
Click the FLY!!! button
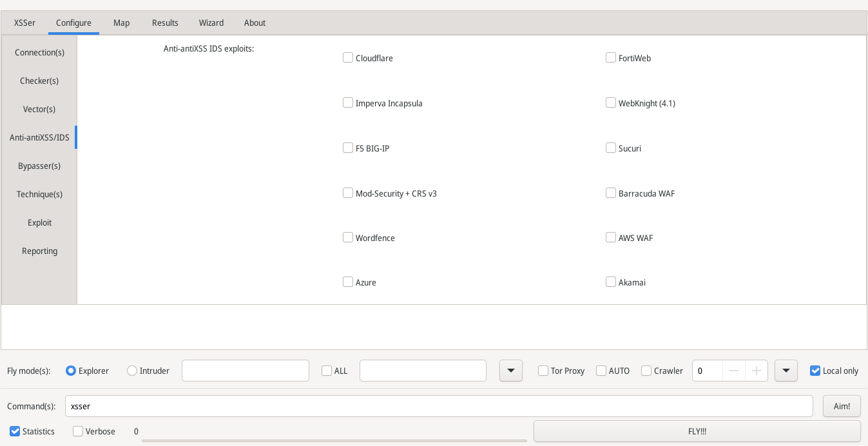click(697, 431)
